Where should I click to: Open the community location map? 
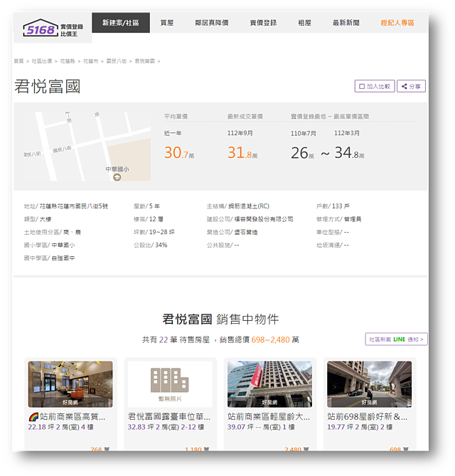[x=87, y=147]
